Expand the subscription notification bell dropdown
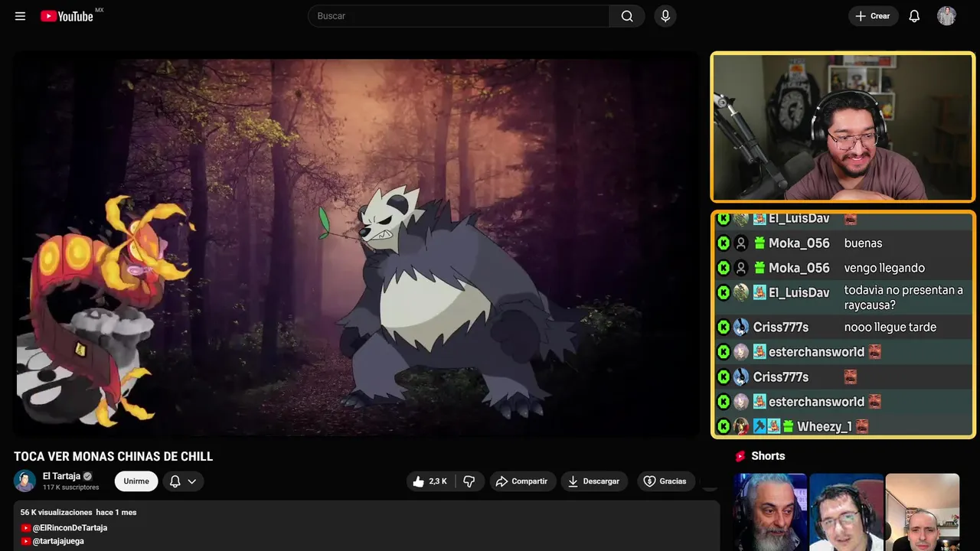980x551 pixels. click(183, 481)
